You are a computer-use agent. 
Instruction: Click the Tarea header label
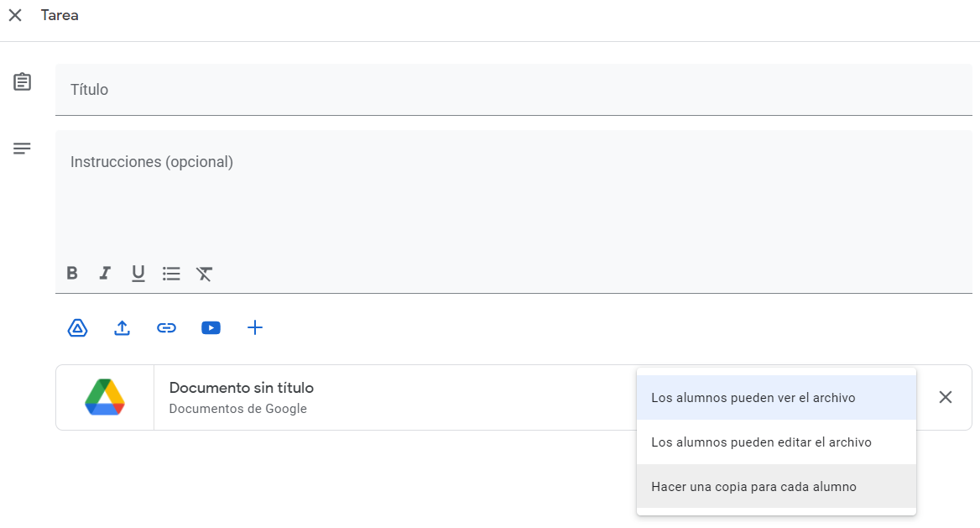coord(60,15)
